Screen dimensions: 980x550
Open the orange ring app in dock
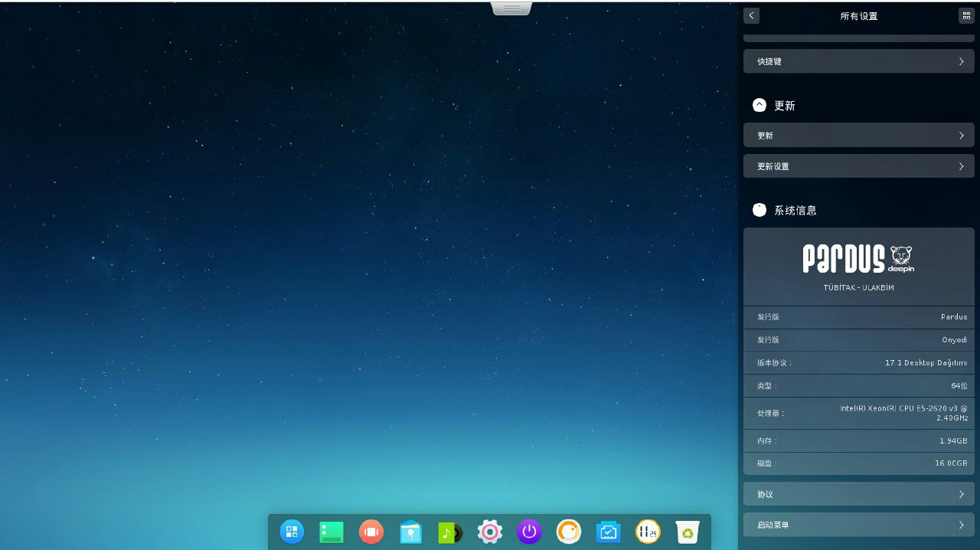click(569, 531)
